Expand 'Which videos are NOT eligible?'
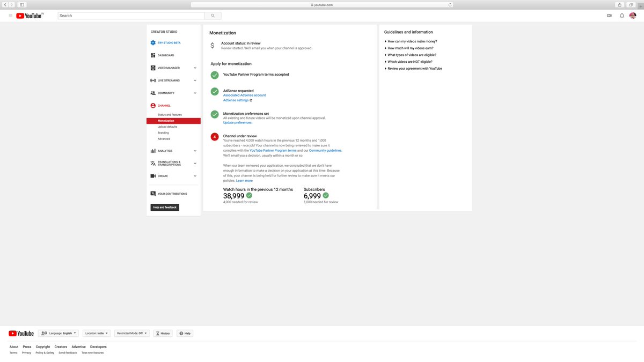 coord(408,62)
